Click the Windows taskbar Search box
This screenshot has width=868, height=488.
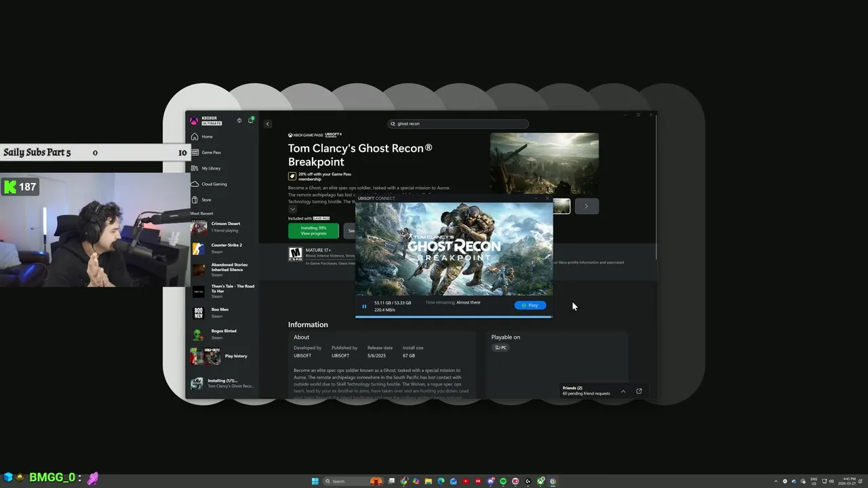[353, 481]
